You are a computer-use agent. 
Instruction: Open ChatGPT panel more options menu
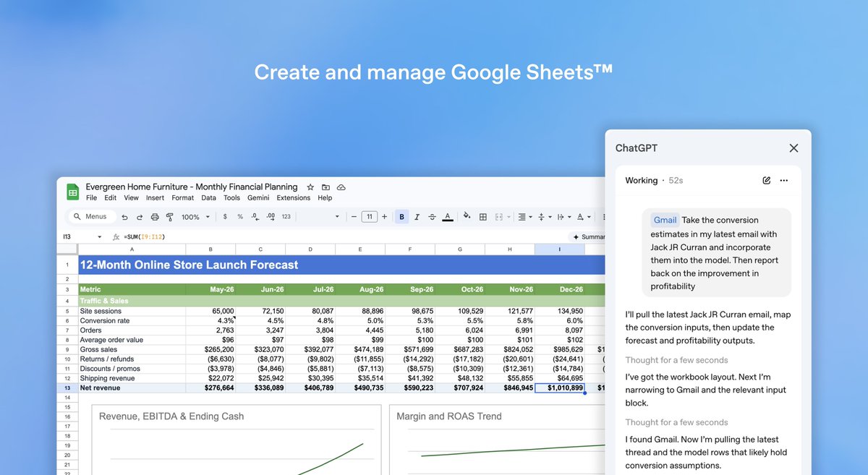[x=784, y=181]
